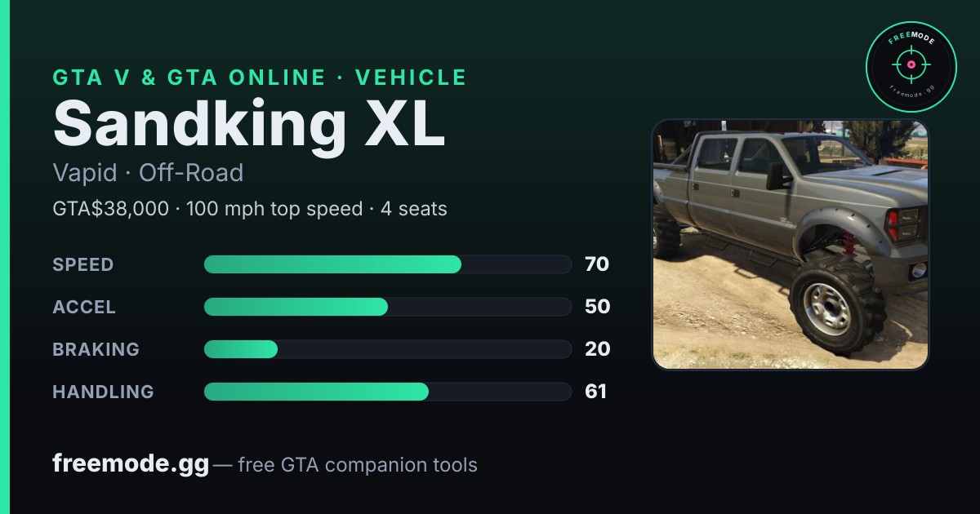Select the BRAKING stat bar
The width and height of the screenshot is (980, 514).
pos(387,349)
